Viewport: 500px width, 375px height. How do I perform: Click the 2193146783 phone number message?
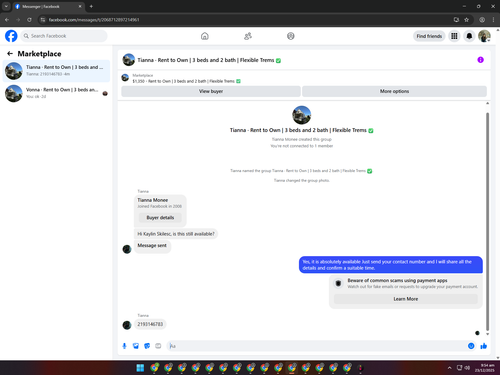(150, 324)
